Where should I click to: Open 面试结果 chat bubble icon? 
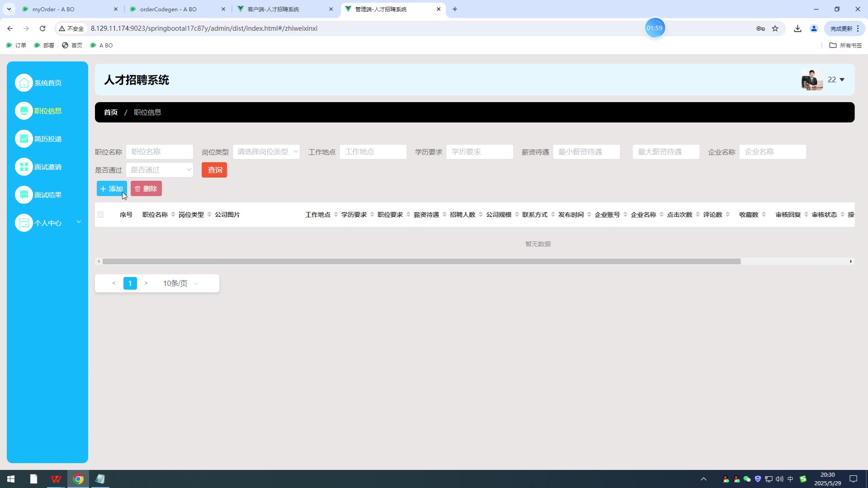(x=24, y=195)
